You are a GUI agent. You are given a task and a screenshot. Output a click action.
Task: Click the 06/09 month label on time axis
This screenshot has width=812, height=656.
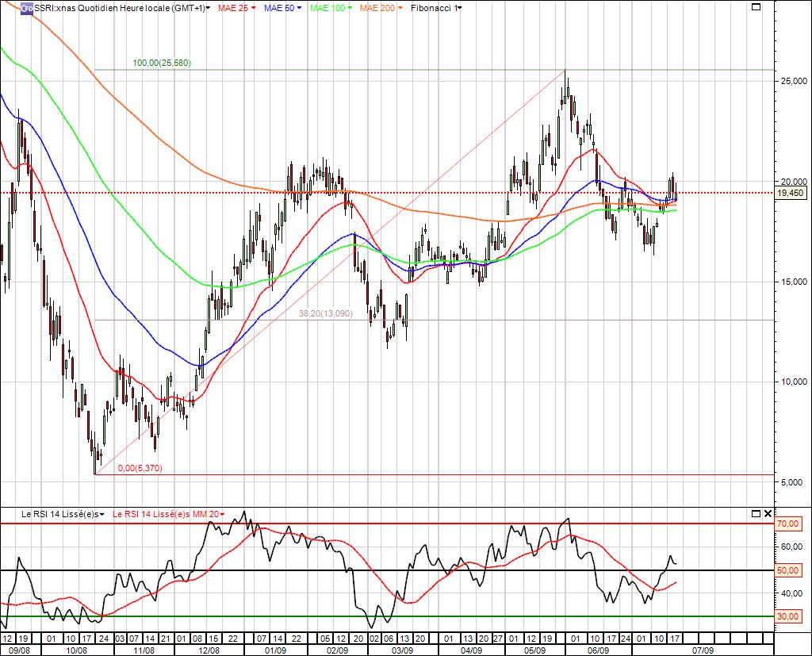click(x=598, y=650)
